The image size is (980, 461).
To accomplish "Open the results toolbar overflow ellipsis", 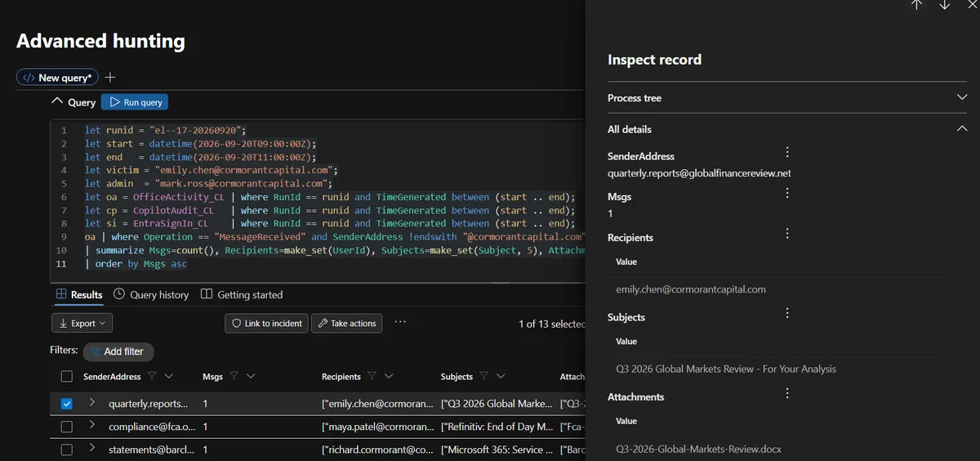I will pyautogui.click(x=400, y=322).
